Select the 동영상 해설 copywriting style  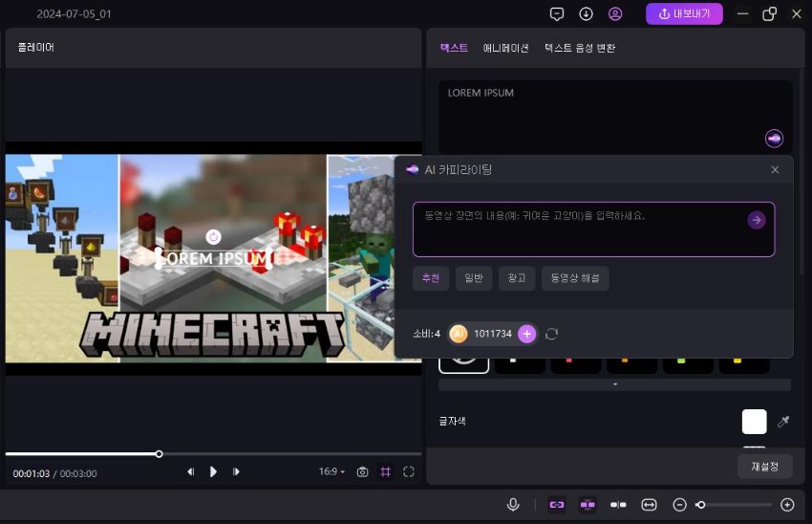click(x=575, y=278)
